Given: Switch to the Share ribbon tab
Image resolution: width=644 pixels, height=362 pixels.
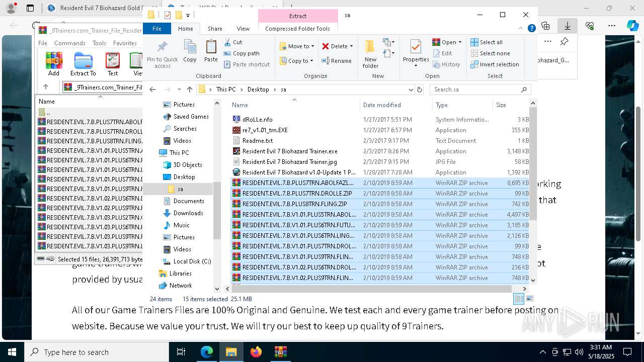Looking at the screenshot, I should tap(215, 29).
